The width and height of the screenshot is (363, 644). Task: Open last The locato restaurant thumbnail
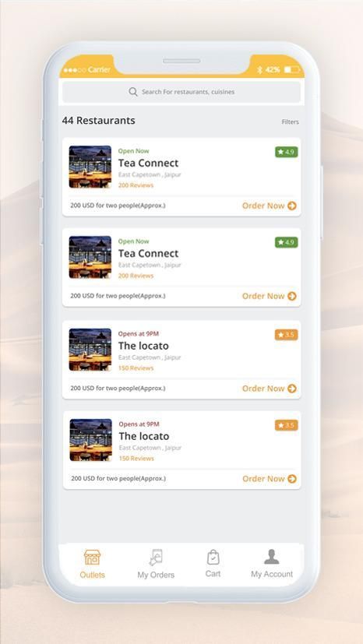pos(90,440)
